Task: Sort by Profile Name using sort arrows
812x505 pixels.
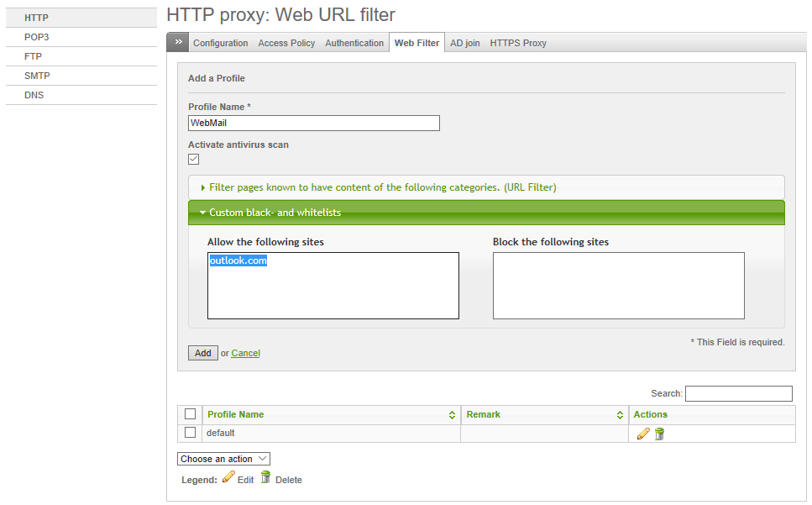Action: pyautogui.click(x=452, y=415)
